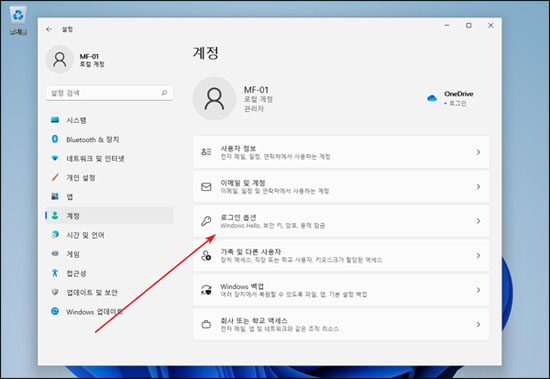This screenshot has height=379, width=550.
Task: Expand 회사 또는 학교 액세스 chevron
Action: [x=478, y=324]
